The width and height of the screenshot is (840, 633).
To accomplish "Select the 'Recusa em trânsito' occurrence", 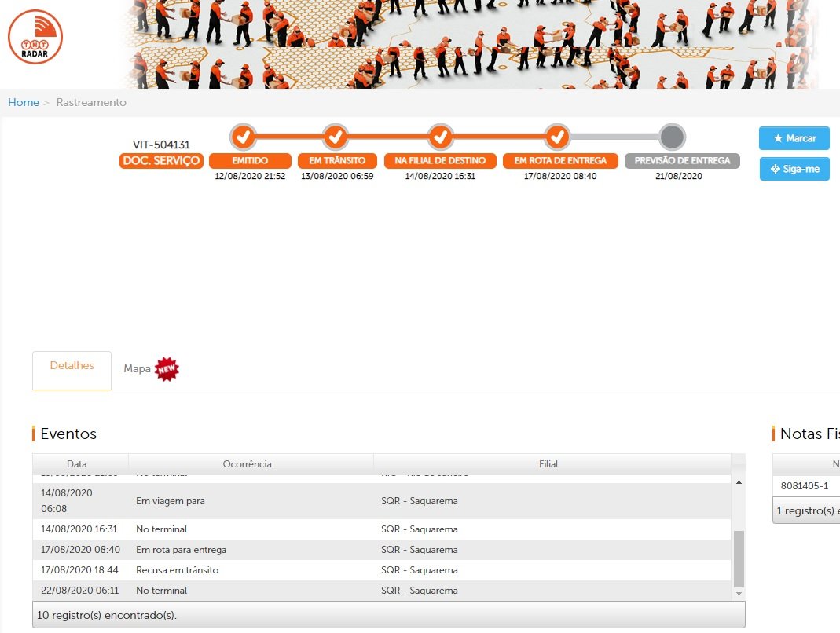I will [178, 570].
